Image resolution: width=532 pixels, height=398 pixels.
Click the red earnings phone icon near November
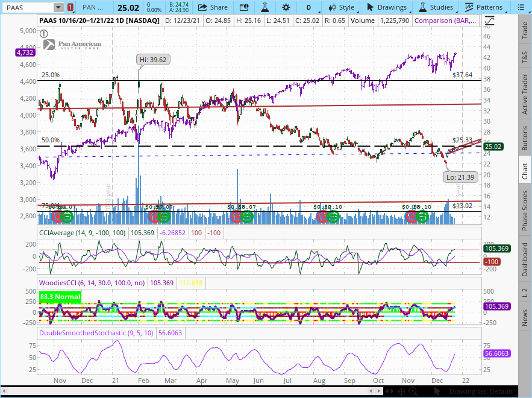point(58,216)
